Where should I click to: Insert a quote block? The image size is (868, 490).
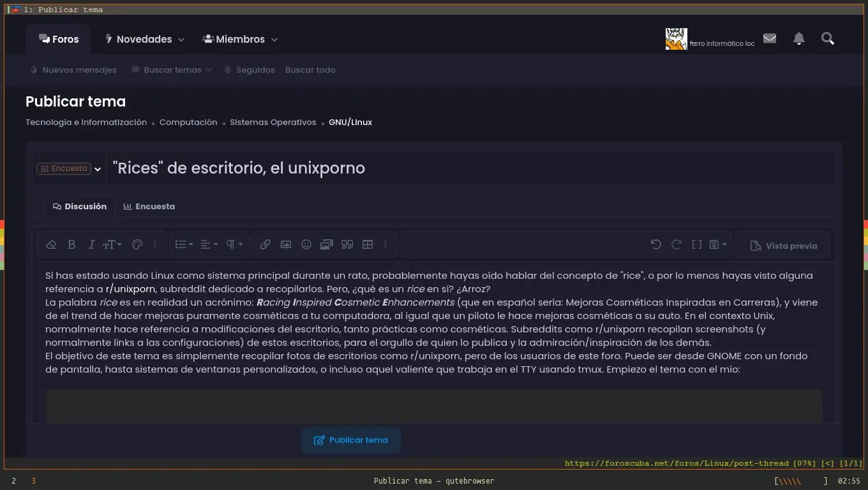347,244
